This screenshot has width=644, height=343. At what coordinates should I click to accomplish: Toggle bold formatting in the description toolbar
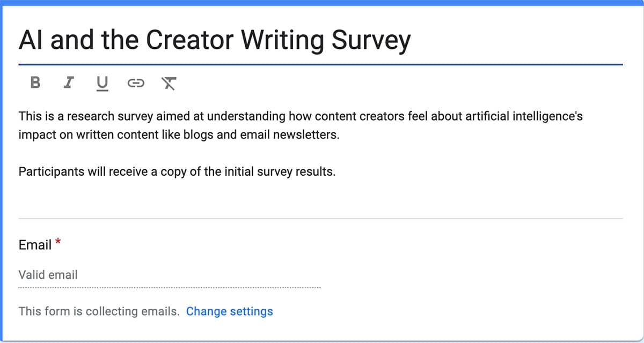click(35, 83)
